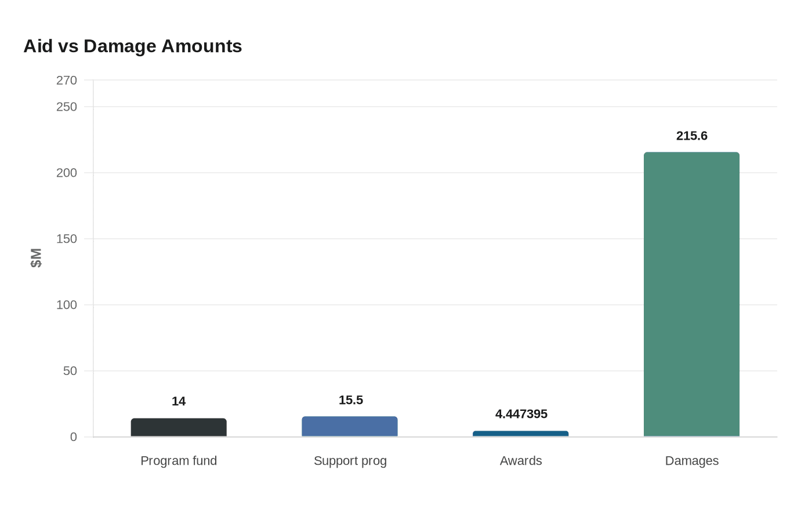812x510 pixels.
Task: Click the 250 y-axis tick label
Action: coord(67,107)
